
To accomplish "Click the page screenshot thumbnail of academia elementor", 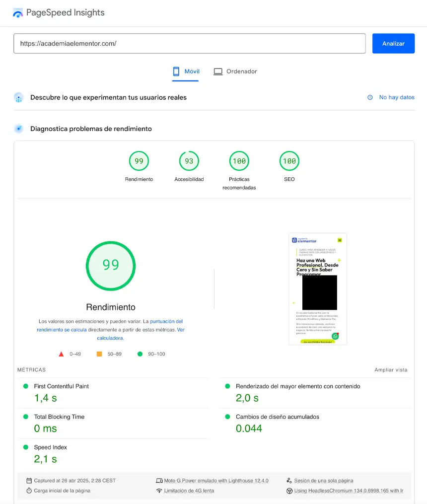I will pyautogui.click(x=317, y=289).
